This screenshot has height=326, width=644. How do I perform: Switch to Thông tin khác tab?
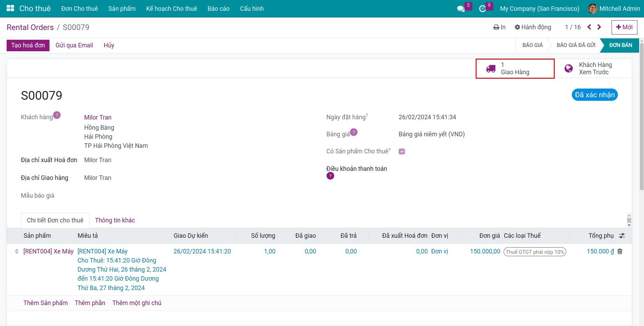coord(115,220)
